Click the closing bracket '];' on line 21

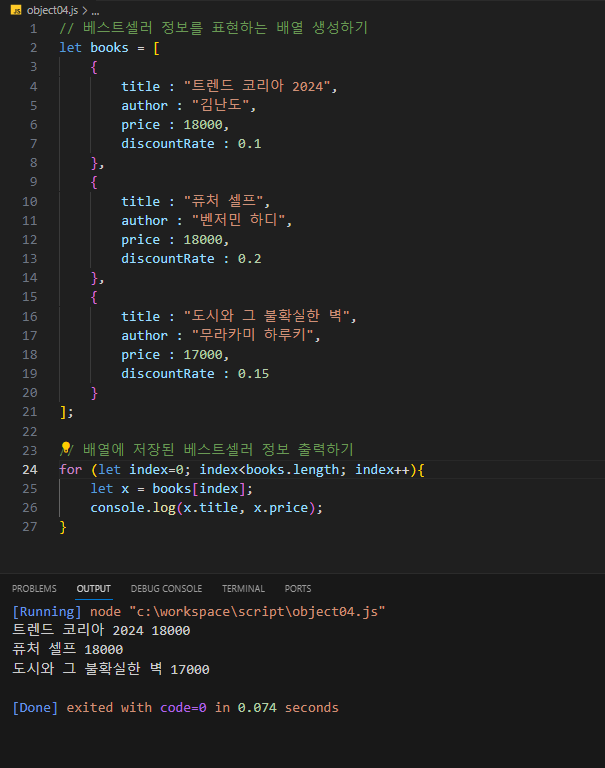(x=67, y=412)
